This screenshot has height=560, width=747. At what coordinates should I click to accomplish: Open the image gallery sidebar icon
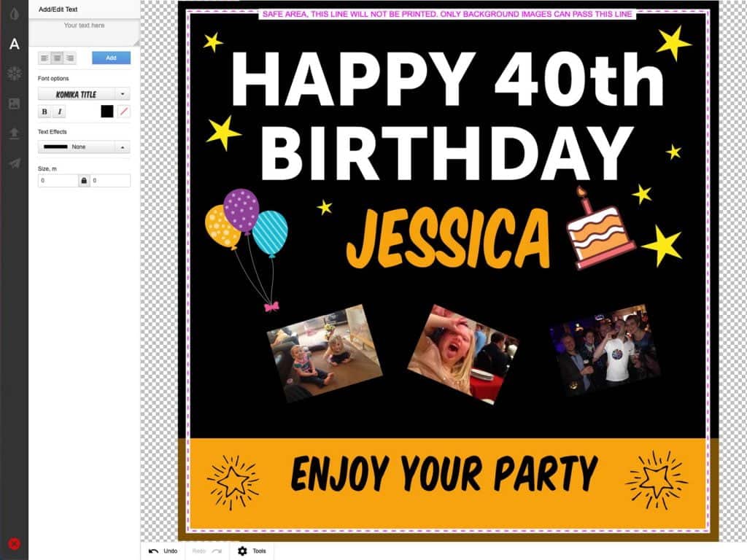[x=14, y=104]
